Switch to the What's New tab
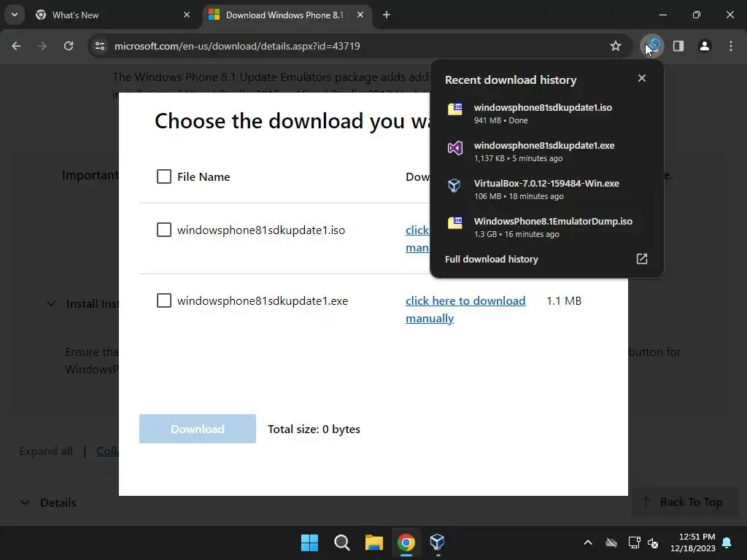Screen dimensions: 747x560 pos(113,15)
